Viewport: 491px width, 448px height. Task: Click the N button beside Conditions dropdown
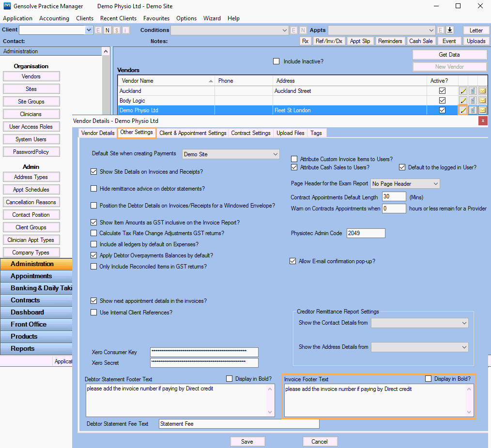pos(303,30)
